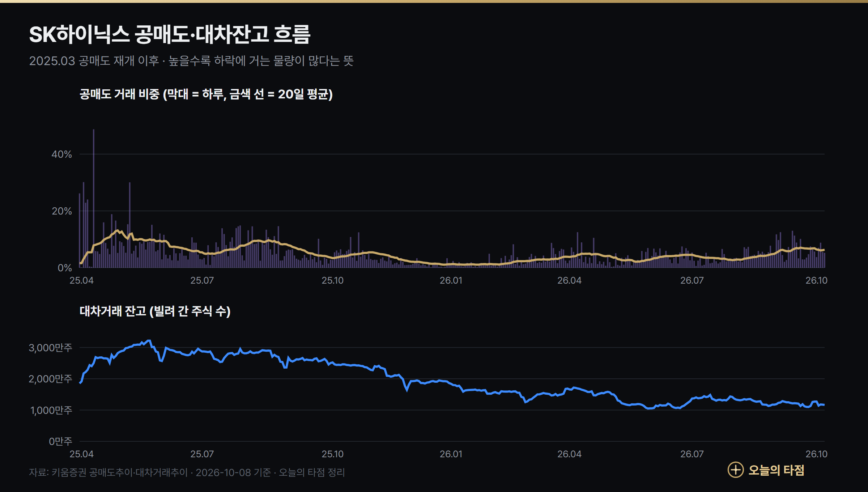Click the title SK하이닉스 공매도·대차잔고 흐름
This screenshot has width=868, height=492.
(x=170, y=35)
